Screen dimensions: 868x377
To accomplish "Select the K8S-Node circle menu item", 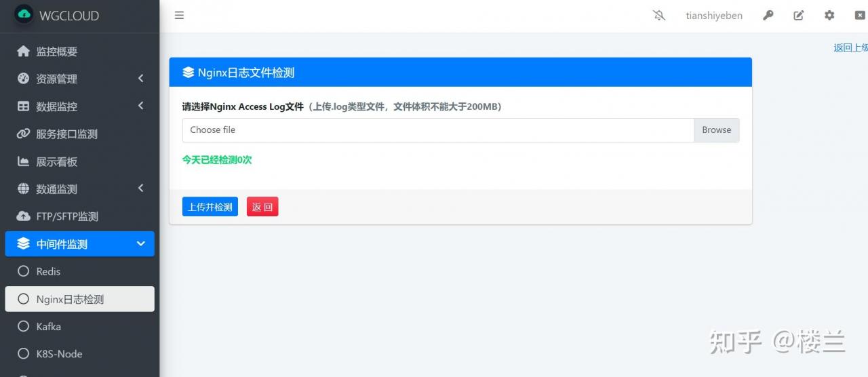I will [x=79, y=354].
